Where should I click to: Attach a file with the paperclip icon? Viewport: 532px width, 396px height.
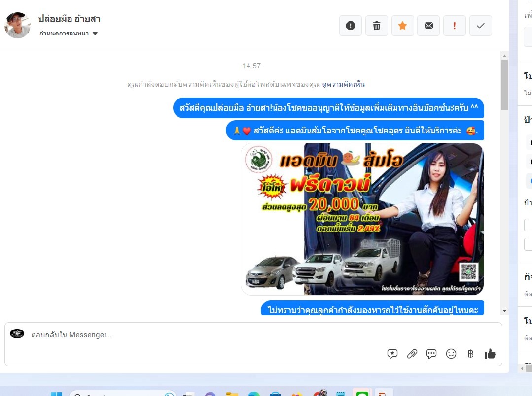tap(412, 354)
